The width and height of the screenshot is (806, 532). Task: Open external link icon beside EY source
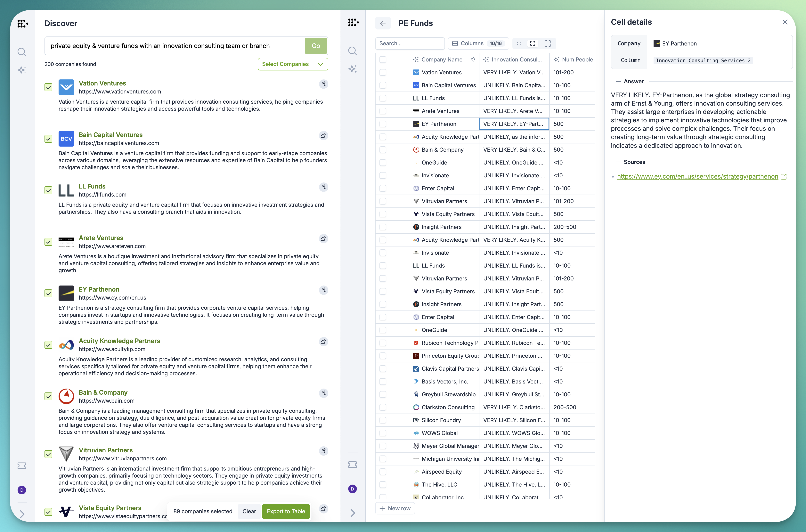point(784,176)
